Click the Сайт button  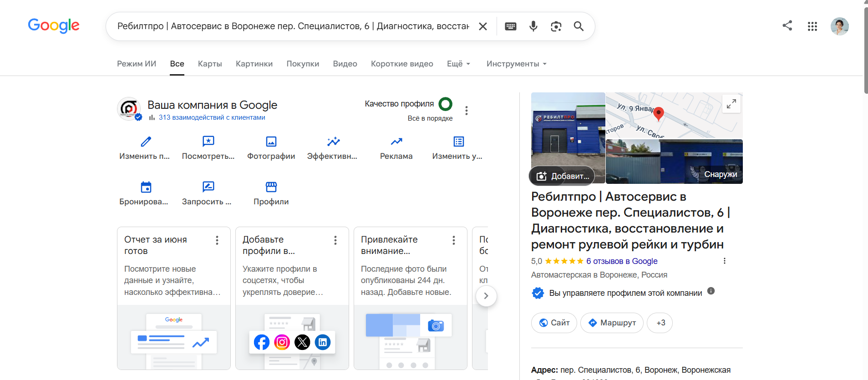(x=554, y=323)
